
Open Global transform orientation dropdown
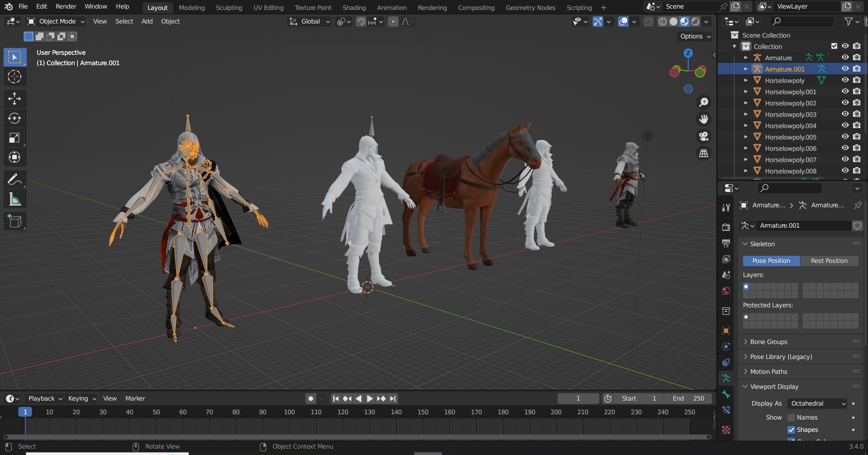pos(309,21)
